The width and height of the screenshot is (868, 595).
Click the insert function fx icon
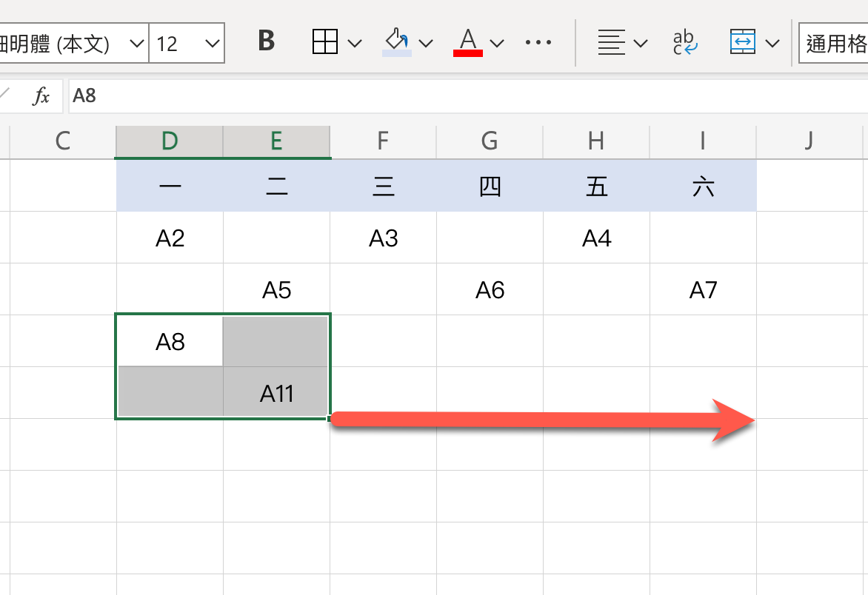(41, 95)
